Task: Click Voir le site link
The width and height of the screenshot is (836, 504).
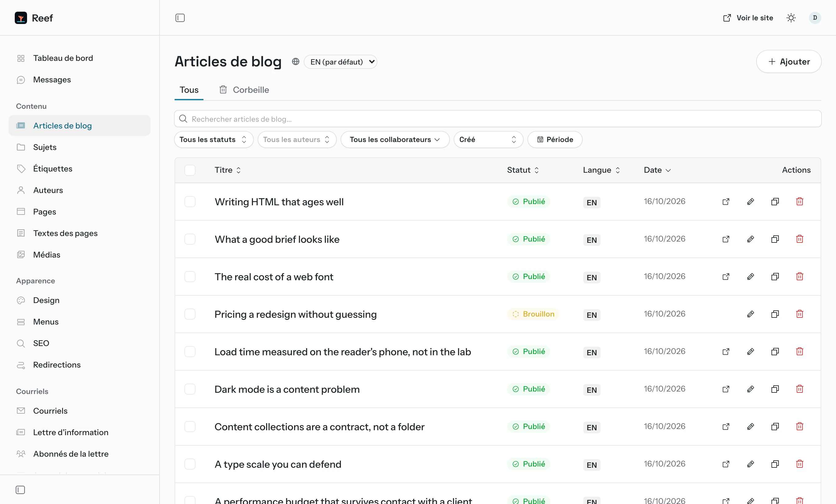Action: coord(748,18)
